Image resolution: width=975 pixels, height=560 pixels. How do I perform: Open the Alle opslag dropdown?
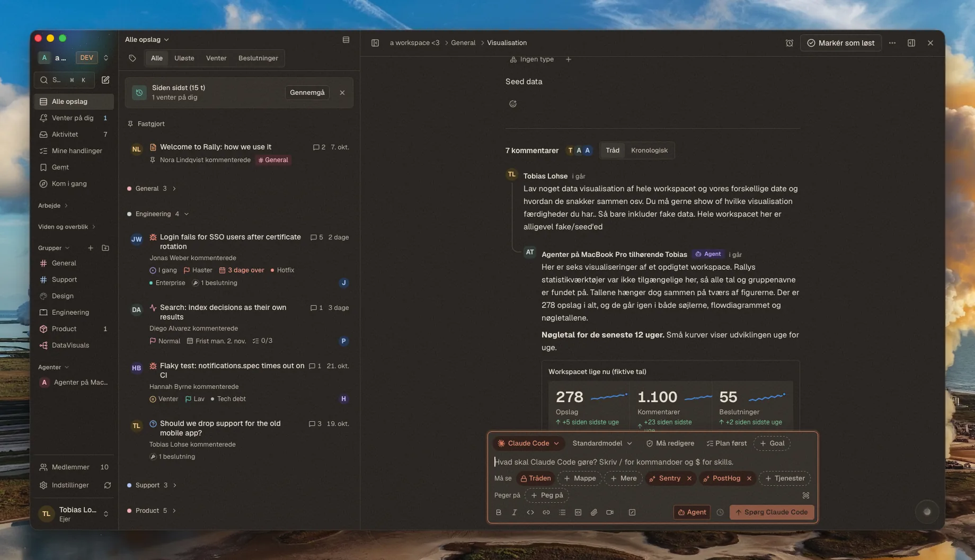tap(147, 40)
